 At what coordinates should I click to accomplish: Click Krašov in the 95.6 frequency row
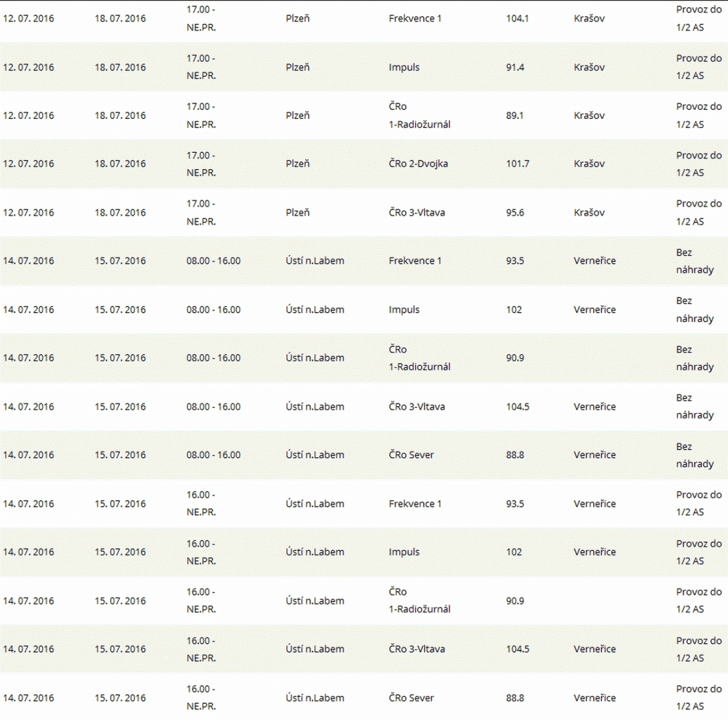click(589, 212)
